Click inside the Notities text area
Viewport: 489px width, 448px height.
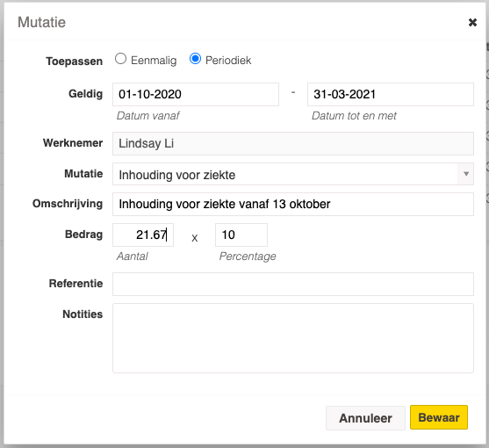(x=293, y=338)
